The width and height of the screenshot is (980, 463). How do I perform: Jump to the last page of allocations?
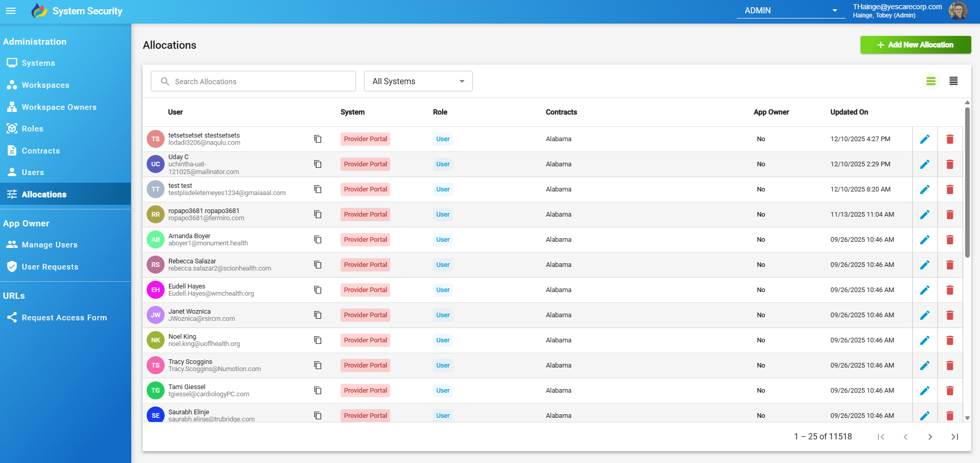click(954, 437)
